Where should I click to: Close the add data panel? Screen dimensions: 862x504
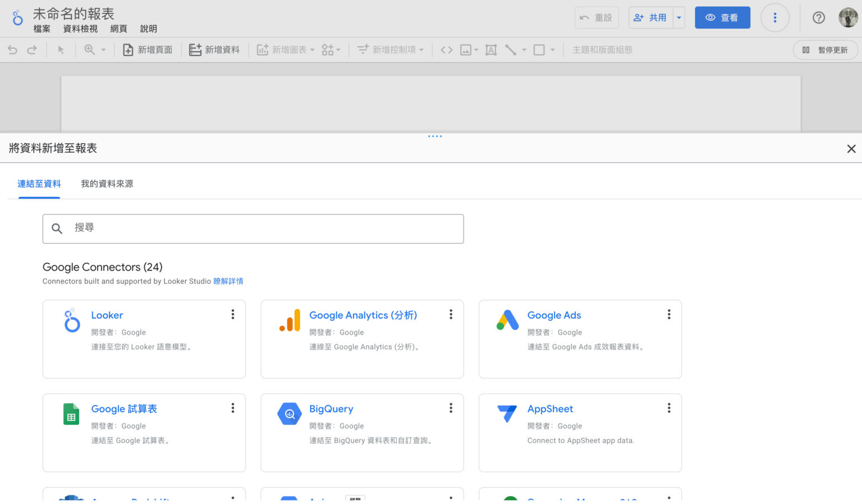[851, 149]
